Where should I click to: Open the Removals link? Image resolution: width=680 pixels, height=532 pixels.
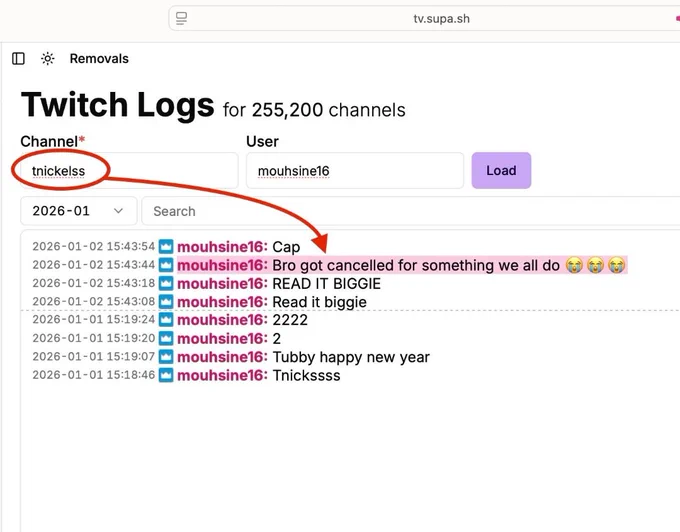99,59
